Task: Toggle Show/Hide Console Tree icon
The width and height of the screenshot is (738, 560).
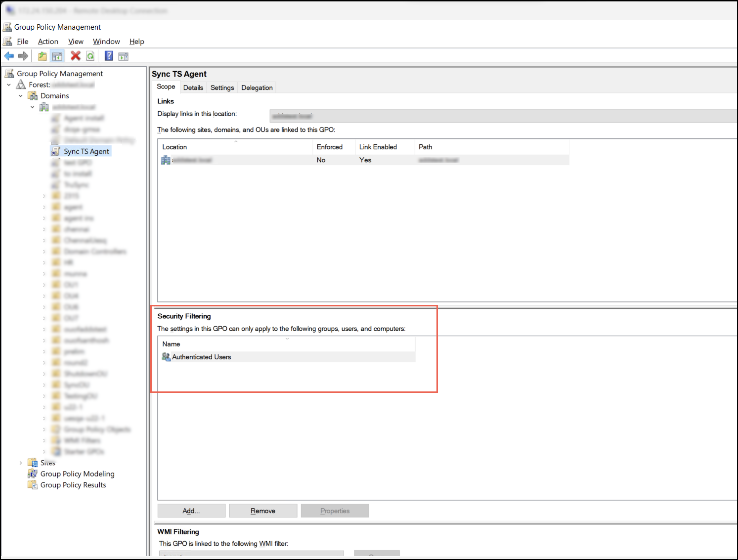Action: point(57,56)
